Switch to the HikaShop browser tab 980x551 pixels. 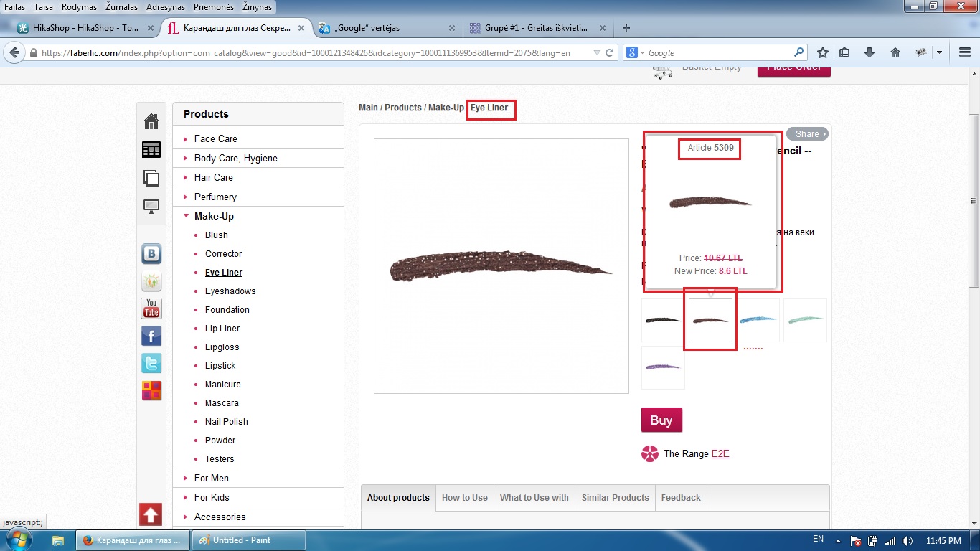pos(86,28)
